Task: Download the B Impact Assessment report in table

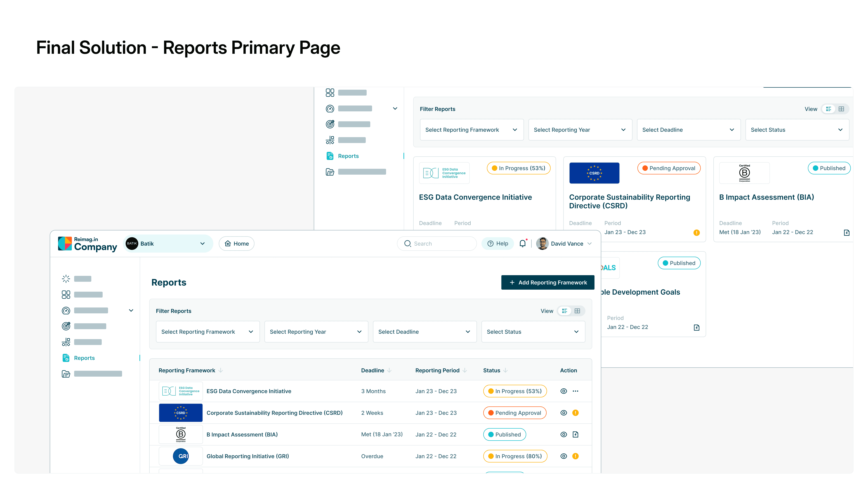Action: tap(576, 434)
